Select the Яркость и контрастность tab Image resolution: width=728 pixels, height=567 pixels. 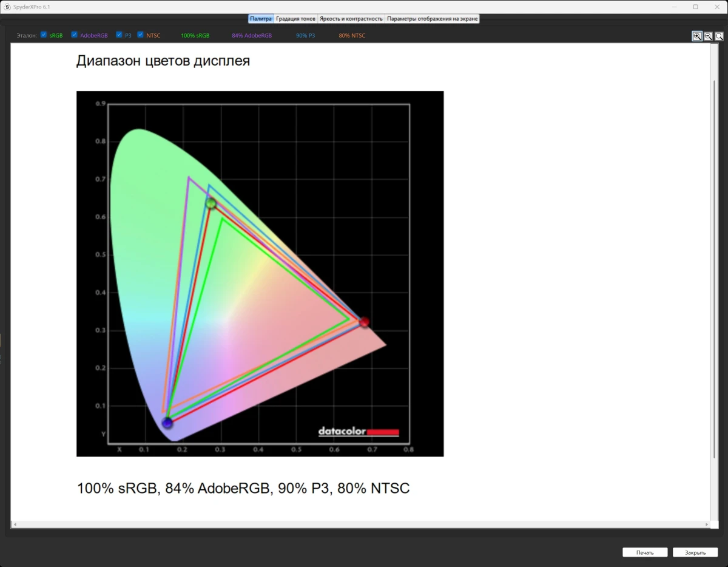tap(351, 19)
